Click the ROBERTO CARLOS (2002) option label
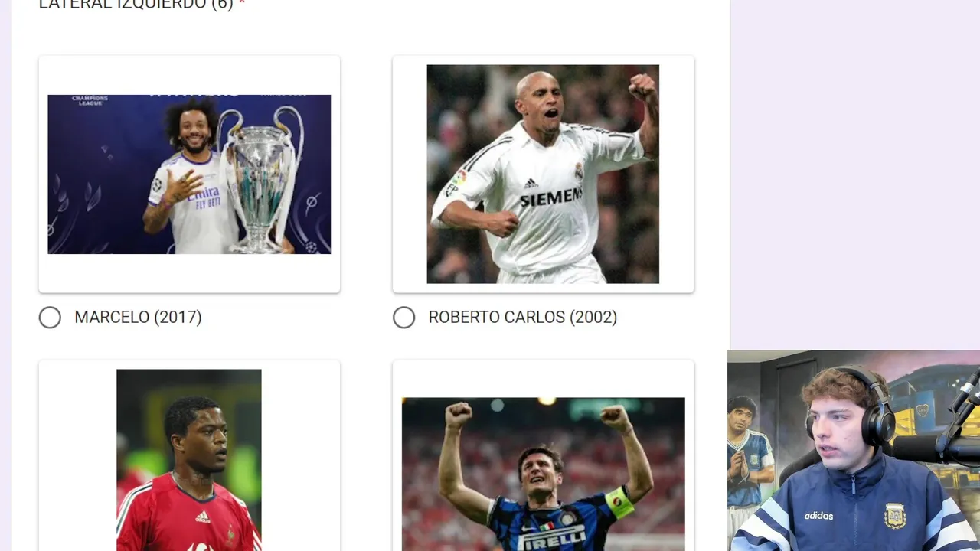This screenshot has height=551, width=980. (522, 317)
